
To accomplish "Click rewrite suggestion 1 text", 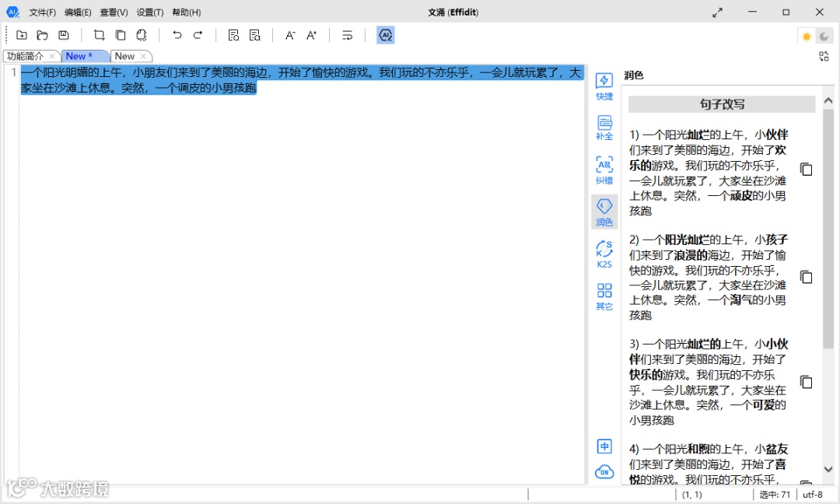I will (x=709, y=173).
